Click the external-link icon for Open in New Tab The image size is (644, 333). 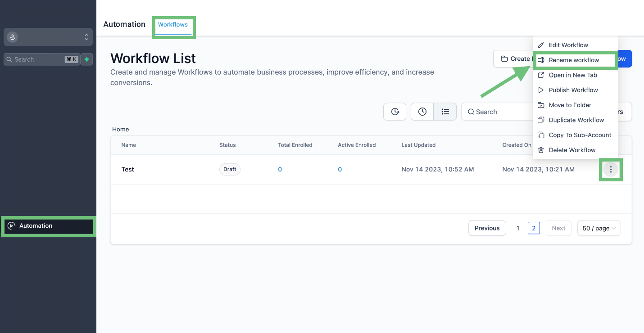point(541,75)
